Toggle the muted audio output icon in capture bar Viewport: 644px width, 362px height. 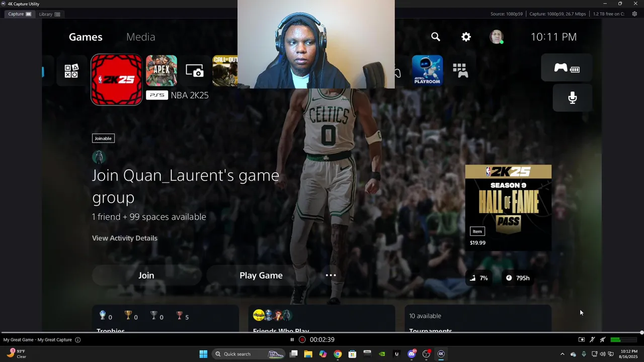[x=602, y=340]
